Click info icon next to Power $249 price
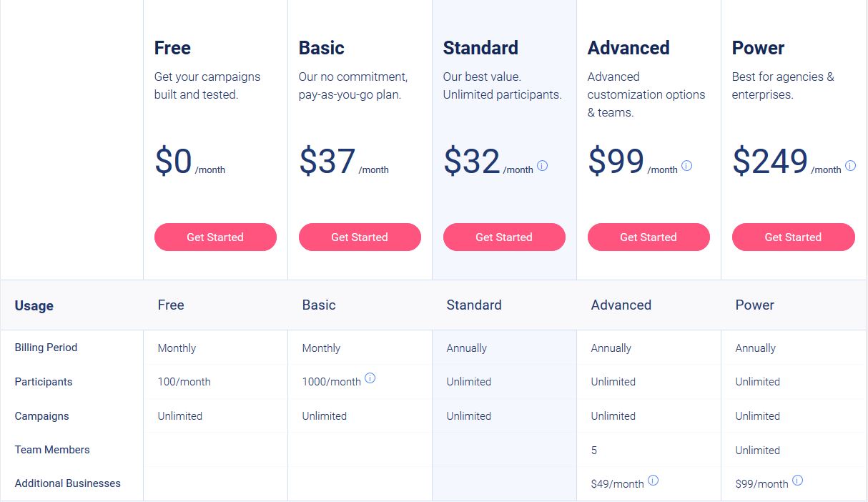 point(850,166)
